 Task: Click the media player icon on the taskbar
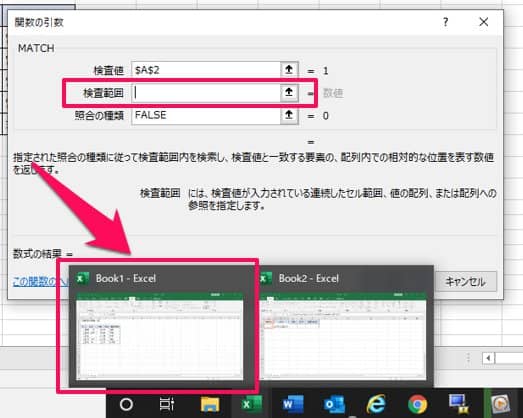click(500, 404)
